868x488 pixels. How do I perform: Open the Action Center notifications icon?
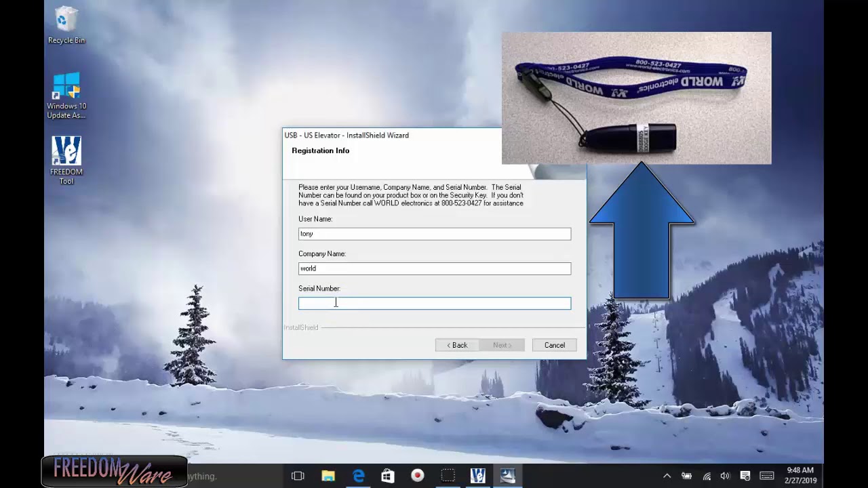[x=745, y=476]
